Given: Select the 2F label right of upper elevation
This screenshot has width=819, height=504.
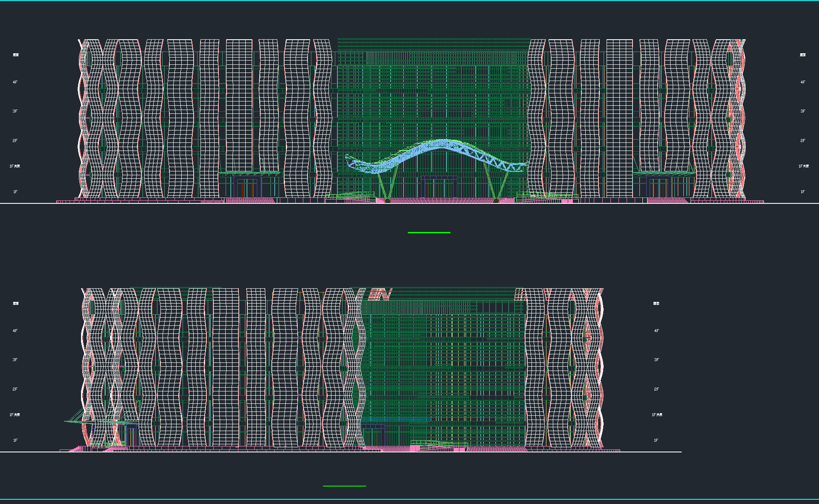Looking at the screenshot, I should (803, 141).
